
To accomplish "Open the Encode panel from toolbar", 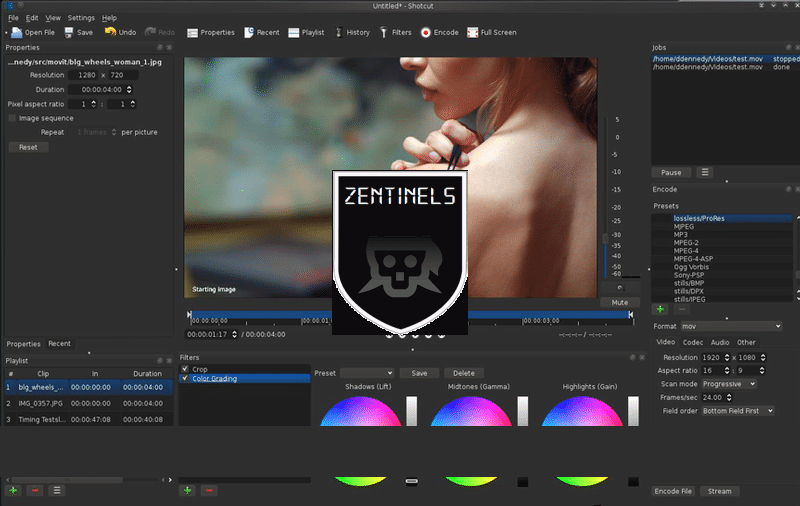I will pyautogui.click(x=439, y=33).
